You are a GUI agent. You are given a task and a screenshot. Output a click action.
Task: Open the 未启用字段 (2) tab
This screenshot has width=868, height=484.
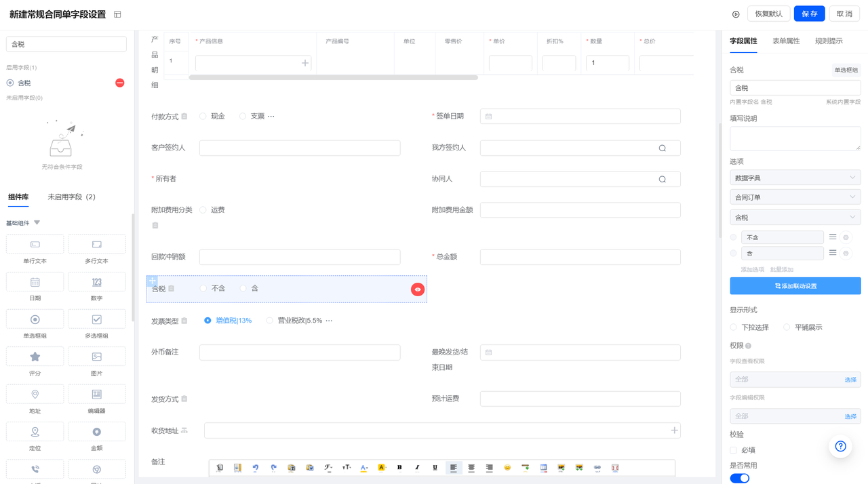tap(72, 197)
